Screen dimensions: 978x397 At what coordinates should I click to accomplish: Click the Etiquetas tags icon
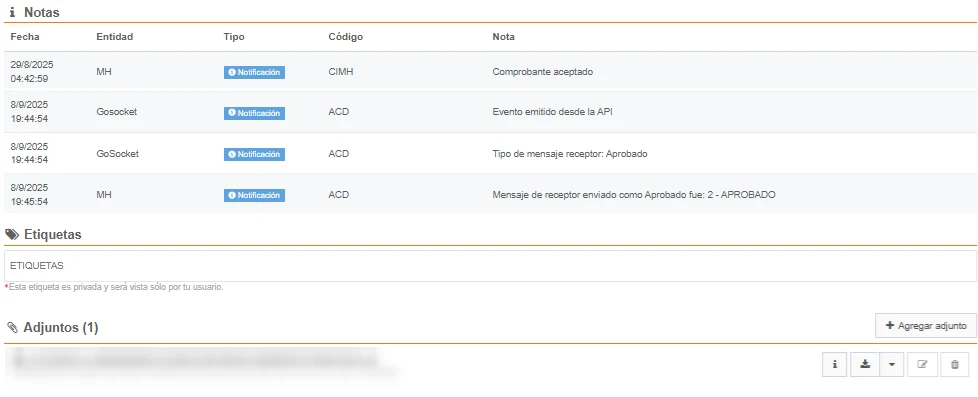coord(12,235)
